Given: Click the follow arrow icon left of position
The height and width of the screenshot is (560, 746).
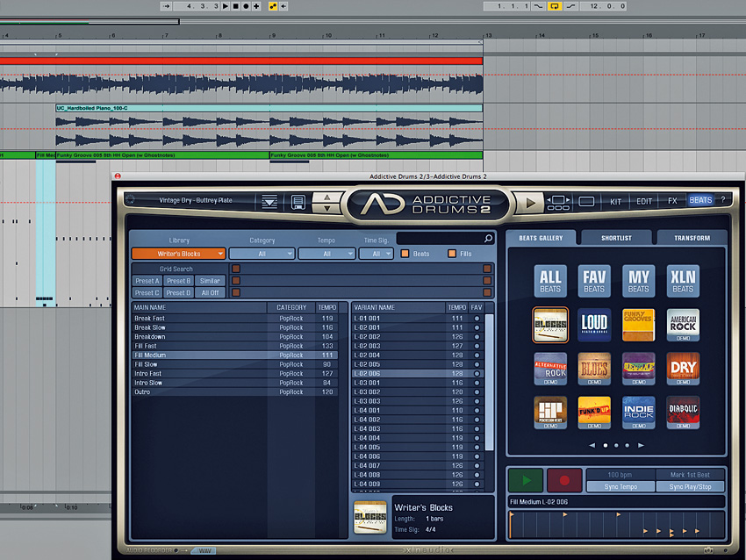Looking at the screenshot, I should point(166,6).
